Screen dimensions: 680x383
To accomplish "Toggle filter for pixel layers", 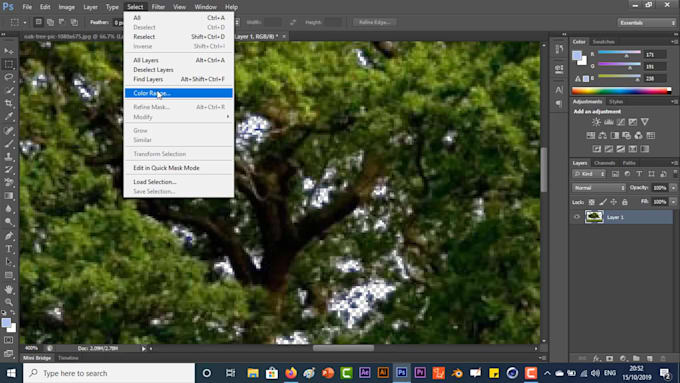I will pyautogui.click(x=615, y=174).
